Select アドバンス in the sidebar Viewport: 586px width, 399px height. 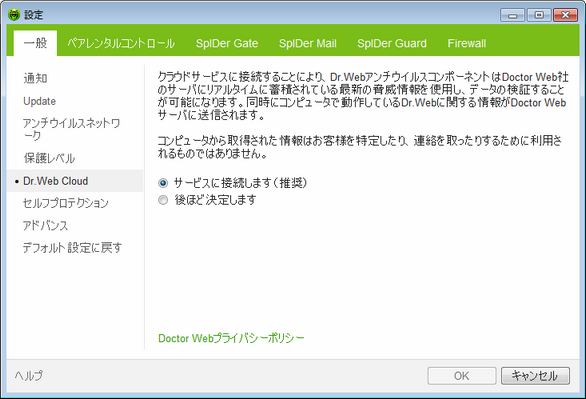click(x=46, y=226)
